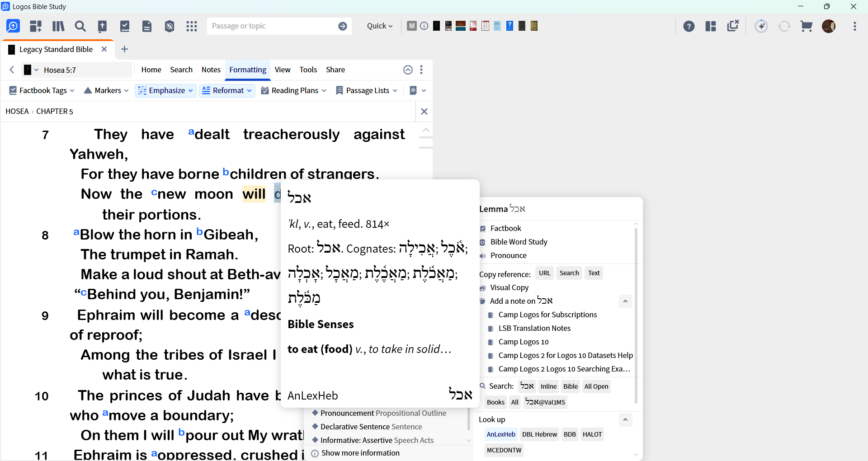Expand the Passage Lists dropdown
Image resolution: width=868 pixels, height=461 pixels.
[367, 90]
